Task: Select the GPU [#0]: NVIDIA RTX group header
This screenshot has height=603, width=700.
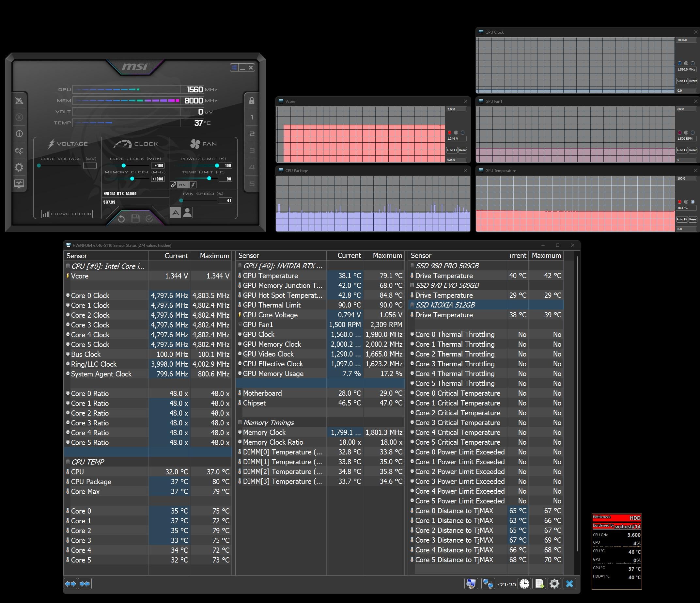Action: click(320, 266)
